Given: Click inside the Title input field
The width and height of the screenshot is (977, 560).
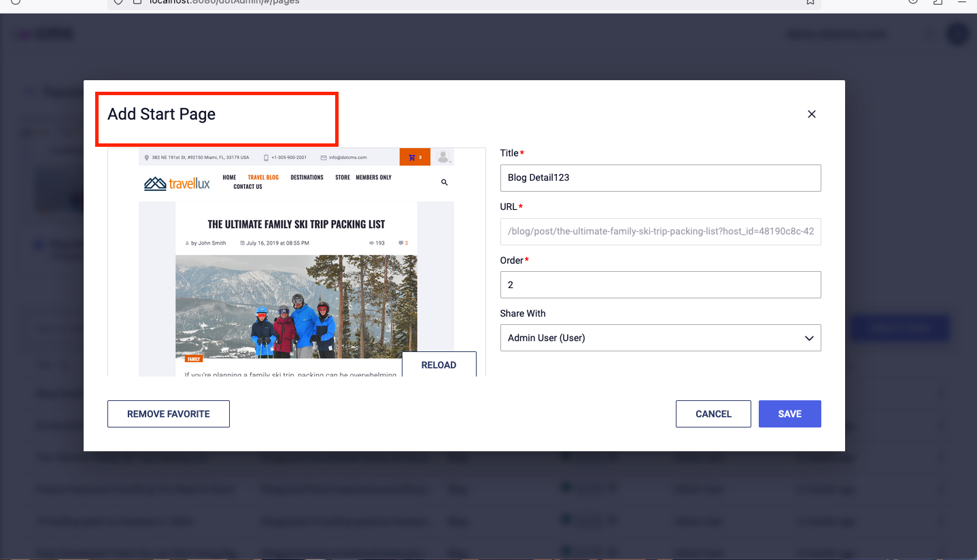Looking at the screenshot, I should click(x=660, y=178).
